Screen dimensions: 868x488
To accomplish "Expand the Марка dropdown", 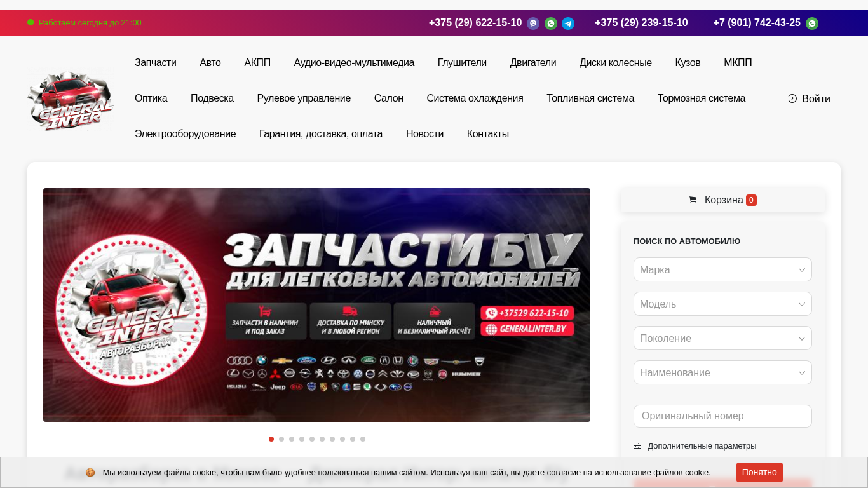I will [722, 269].
